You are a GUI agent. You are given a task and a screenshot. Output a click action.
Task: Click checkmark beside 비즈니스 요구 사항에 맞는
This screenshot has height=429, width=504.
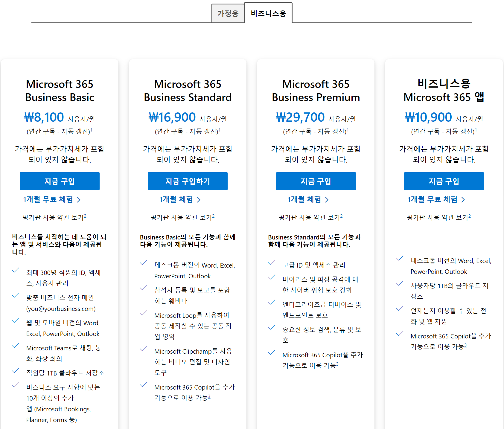point(16,385)
